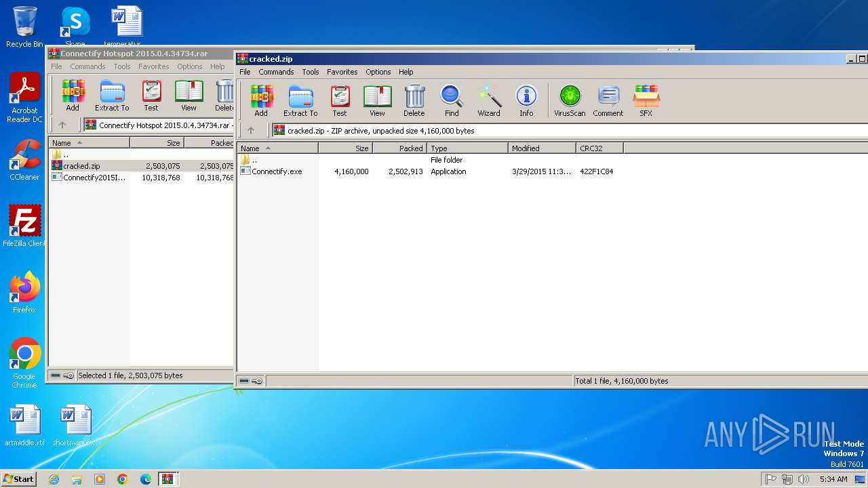868x488 pixels.
Task: Click the taskbar clock 5:34 AM
Action: tap(833, 479)
